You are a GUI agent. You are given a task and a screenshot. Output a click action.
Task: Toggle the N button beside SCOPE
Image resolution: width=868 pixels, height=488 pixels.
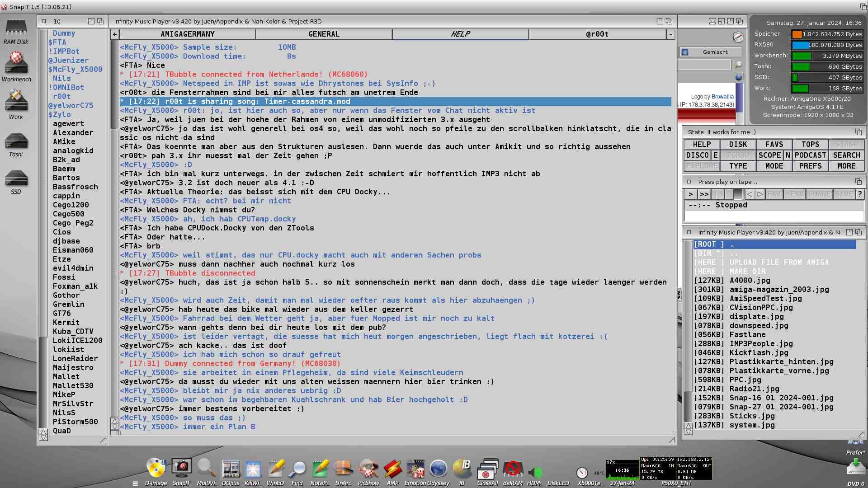(788, 155)
